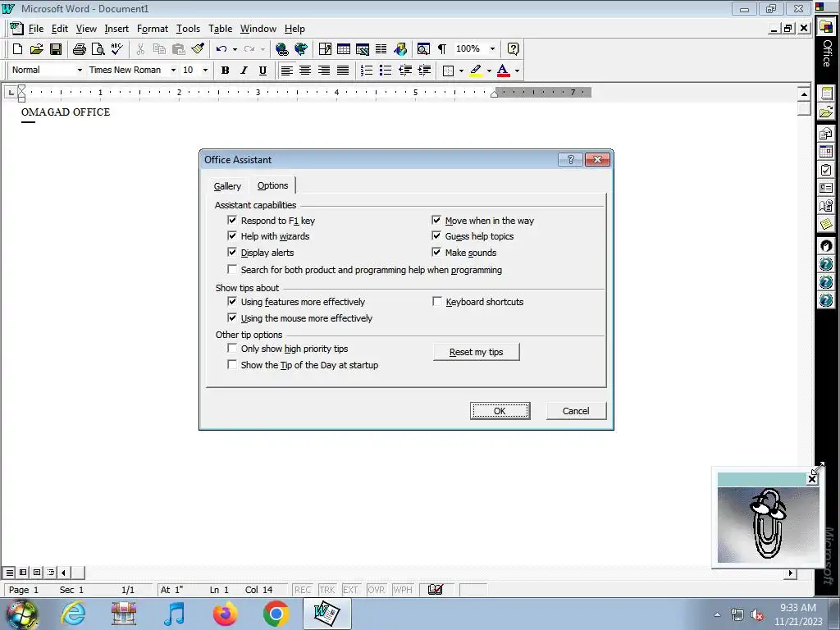The width and height of the screenshot is (840, 630).
Task: Toggle the Drawing toolbar
Action: coord(400,49)
